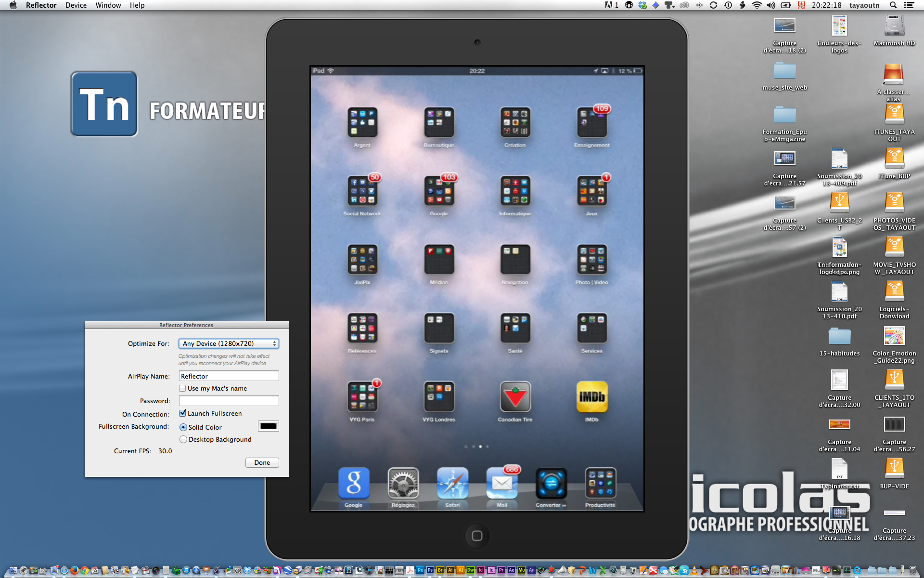924x578 pixels.
Task: Open the Photo | Video folder
Action: tap(592, 260)
